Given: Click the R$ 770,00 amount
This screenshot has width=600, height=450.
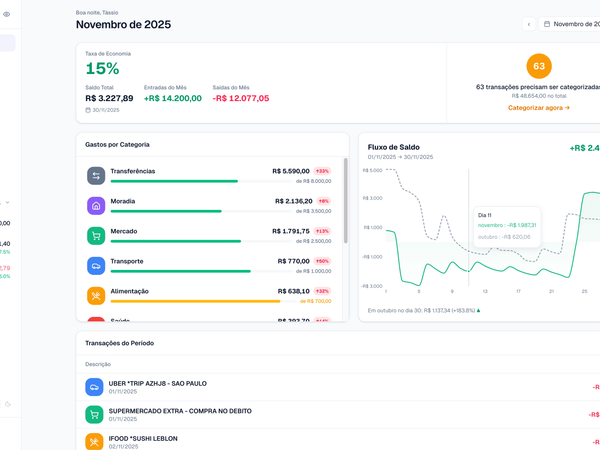Looking at the screenshot, I should (293, 261).
